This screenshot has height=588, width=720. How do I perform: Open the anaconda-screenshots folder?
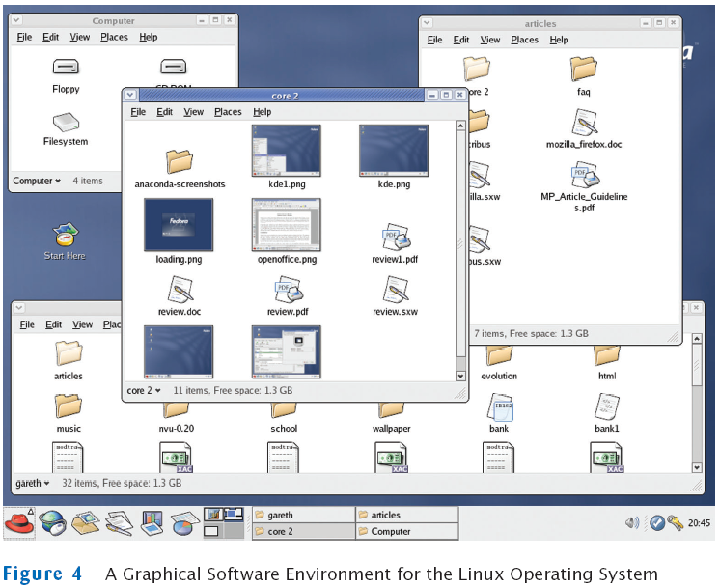coord(180,160)
